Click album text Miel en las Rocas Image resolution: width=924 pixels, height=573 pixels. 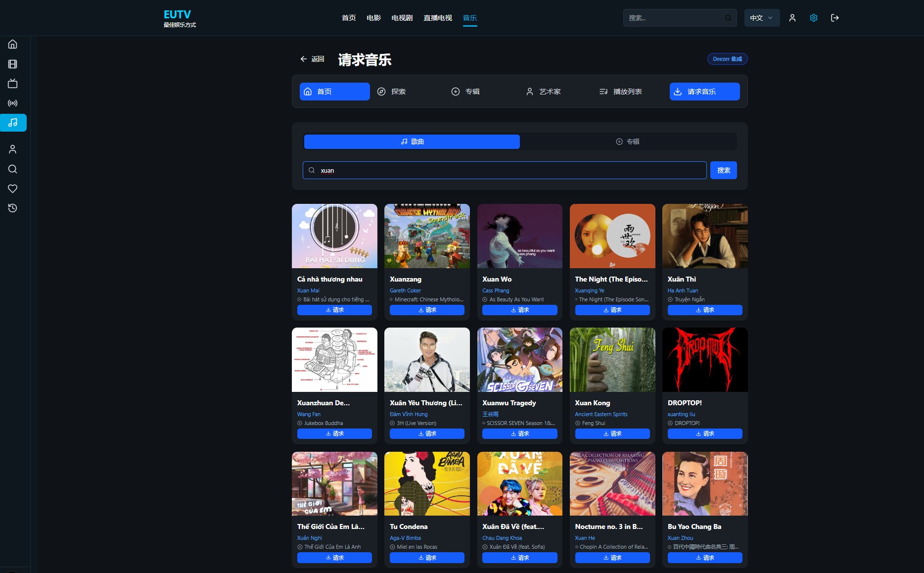[x=417, y=547]
